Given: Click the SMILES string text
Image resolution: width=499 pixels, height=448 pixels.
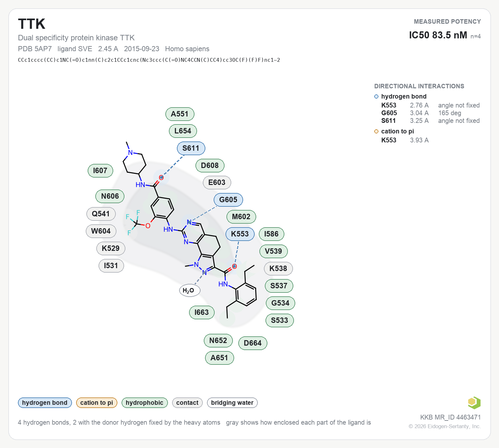Looking at the screenshot, I should tap(149, 60).
